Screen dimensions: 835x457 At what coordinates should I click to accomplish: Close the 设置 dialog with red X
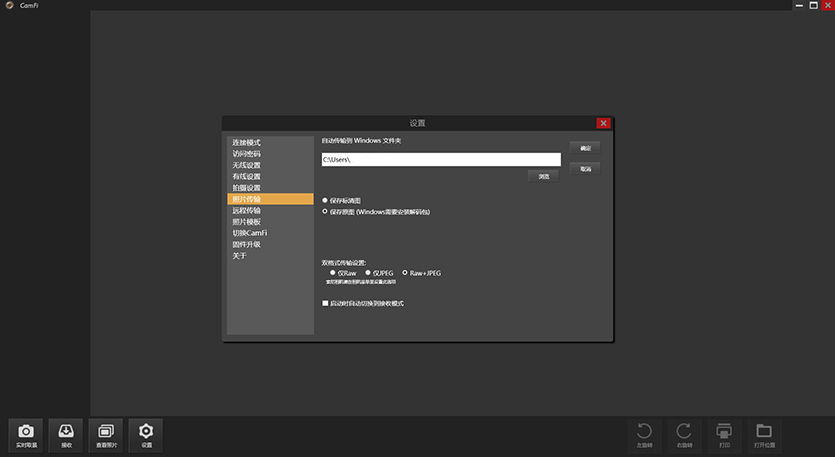tap(603, 123)
